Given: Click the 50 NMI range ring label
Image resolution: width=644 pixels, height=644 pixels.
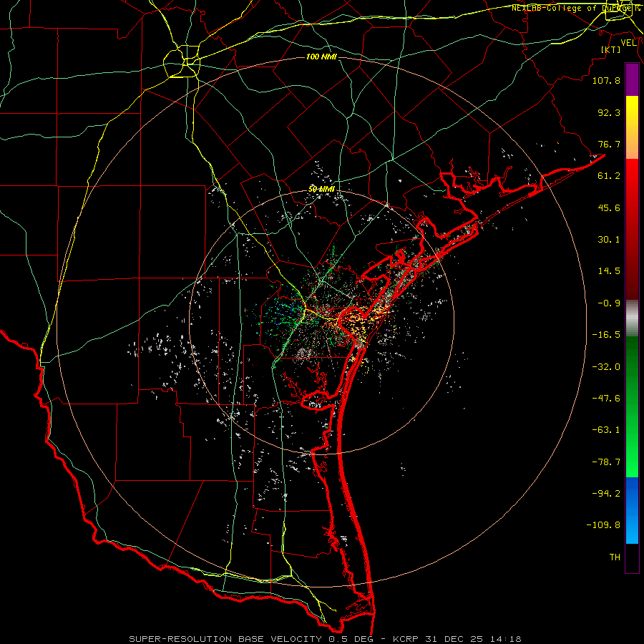Looking at the screenshot, I should [321, 190].
